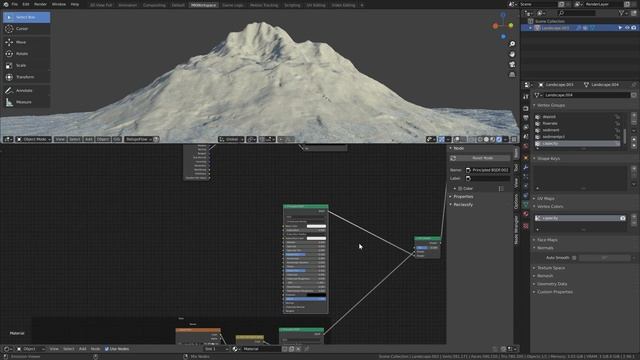Open the Blender logo menu

point(5,4)
